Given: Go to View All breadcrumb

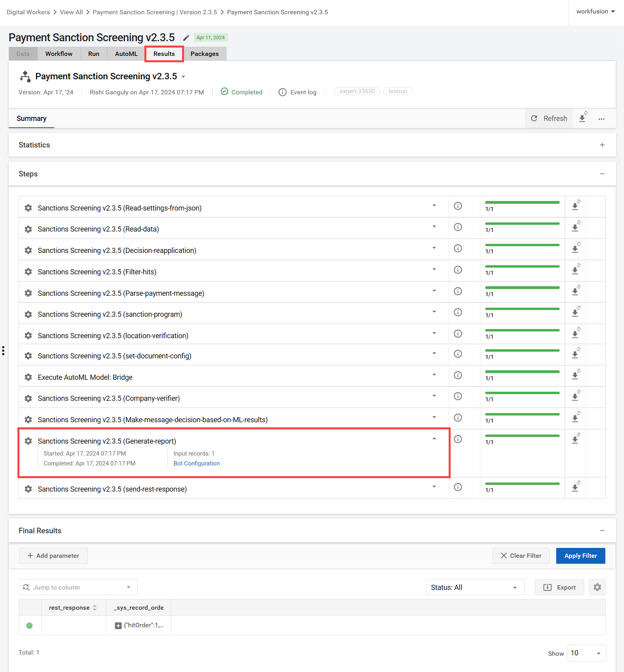Looking at the screenshot, I should point(71,12).
